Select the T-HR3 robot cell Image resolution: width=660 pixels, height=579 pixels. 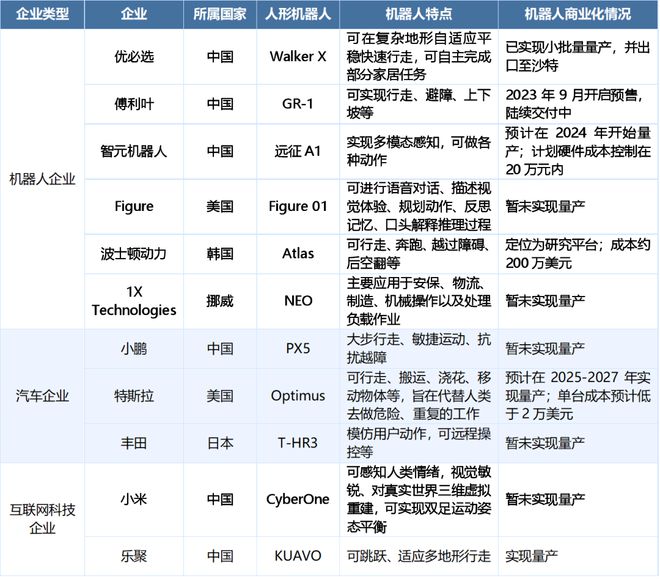pos(298,443)
